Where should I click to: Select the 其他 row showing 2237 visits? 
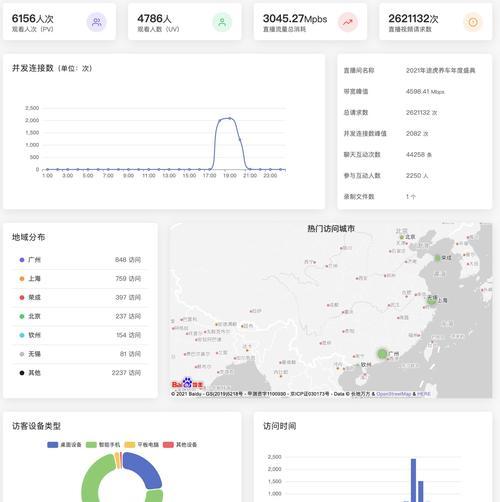pyautogui.click(x=80, y=373)
